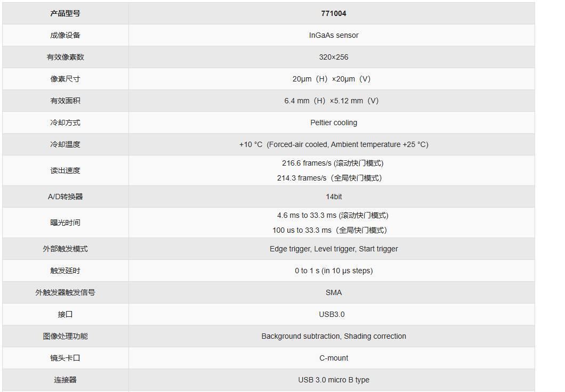Click the SMA trigger signal value
This screenshot has height=392, width=565.
click(334, 292)
